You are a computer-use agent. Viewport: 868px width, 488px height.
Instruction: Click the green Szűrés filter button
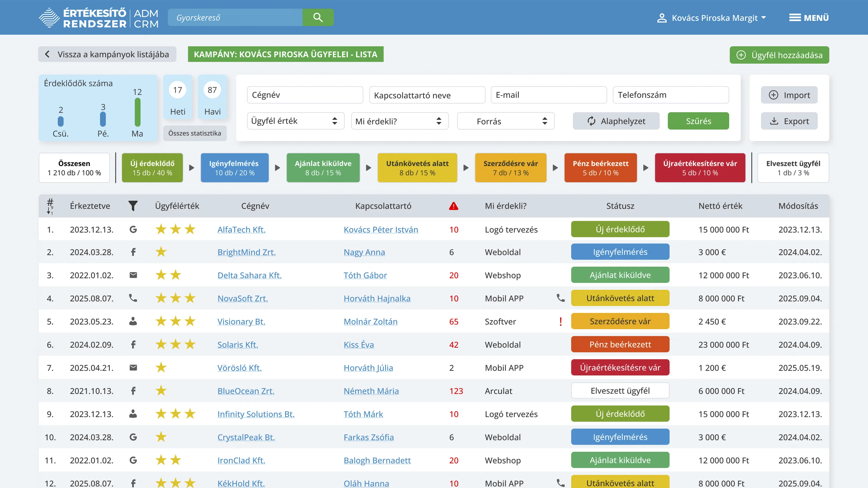point(698,121)
